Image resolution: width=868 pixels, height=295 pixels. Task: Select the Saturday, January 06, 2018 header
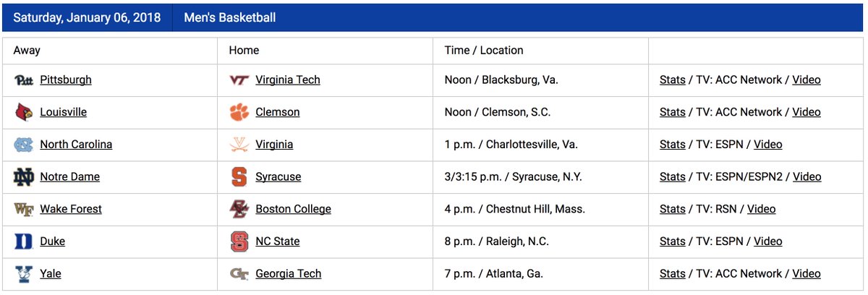[87, 17]
